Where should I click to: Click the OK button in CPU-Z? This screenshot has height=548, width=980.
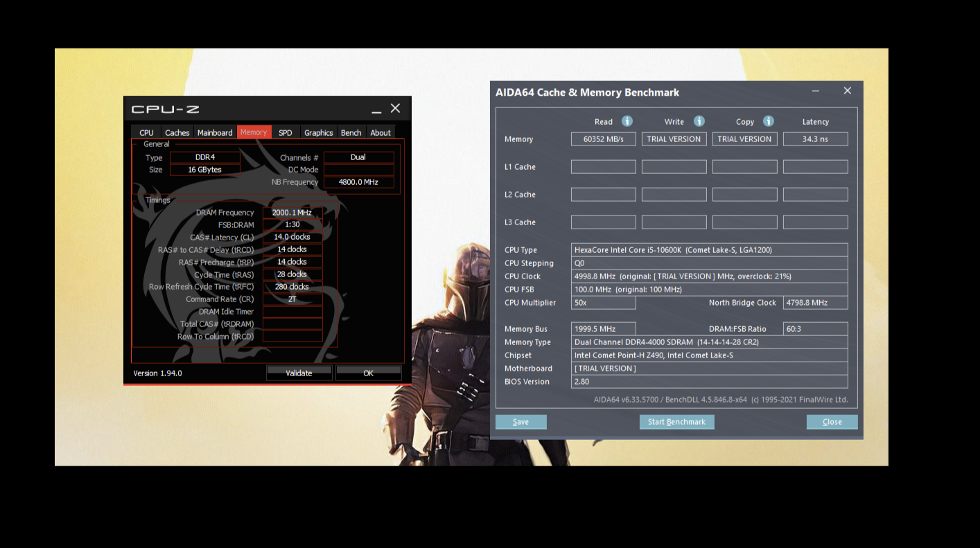tap(368, 373)
